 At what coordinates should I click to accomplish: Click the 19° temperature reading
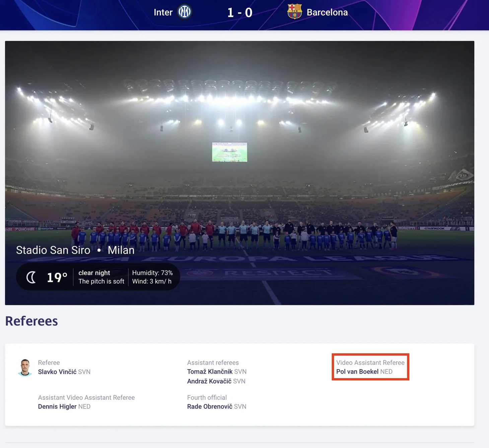(x=57, y=277)
